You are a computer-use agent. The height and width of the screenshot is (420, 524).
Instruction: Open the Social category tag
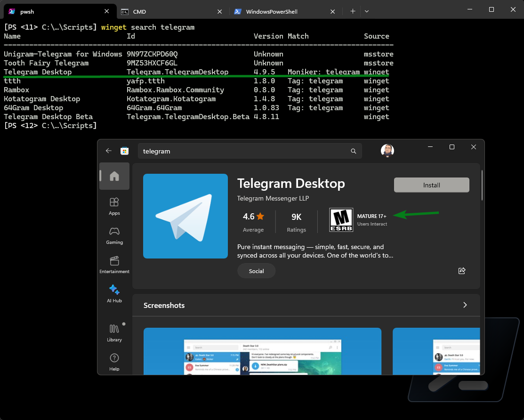click(x=256, y=271)
